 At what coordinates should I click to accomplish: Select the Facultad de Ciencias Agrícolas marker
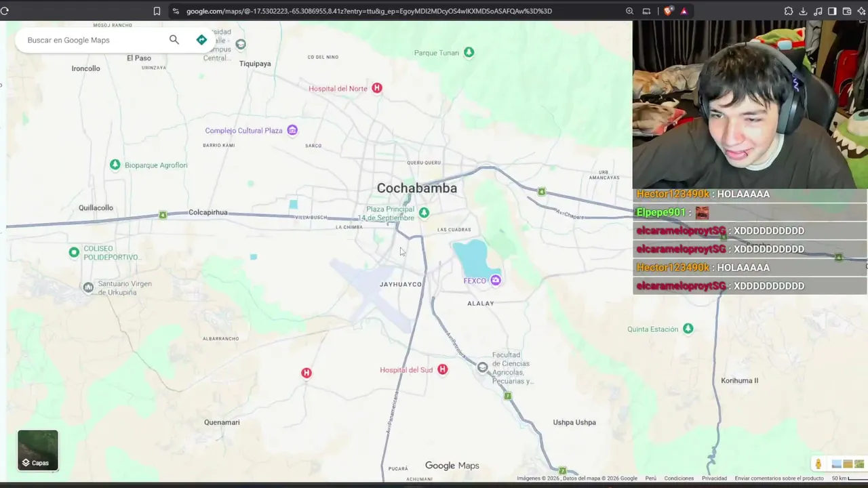coord(482,367)
